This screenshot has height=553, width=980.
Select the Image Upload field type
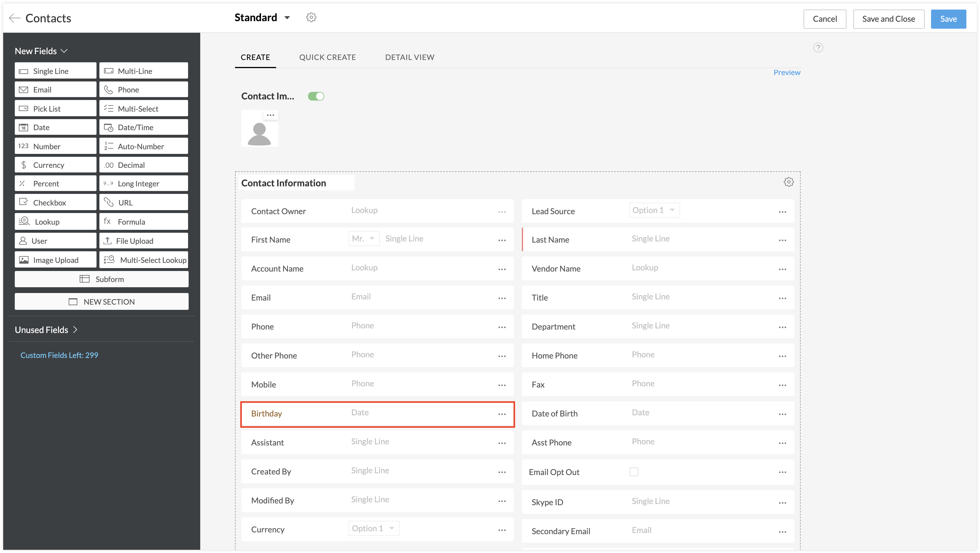[56, 260]
